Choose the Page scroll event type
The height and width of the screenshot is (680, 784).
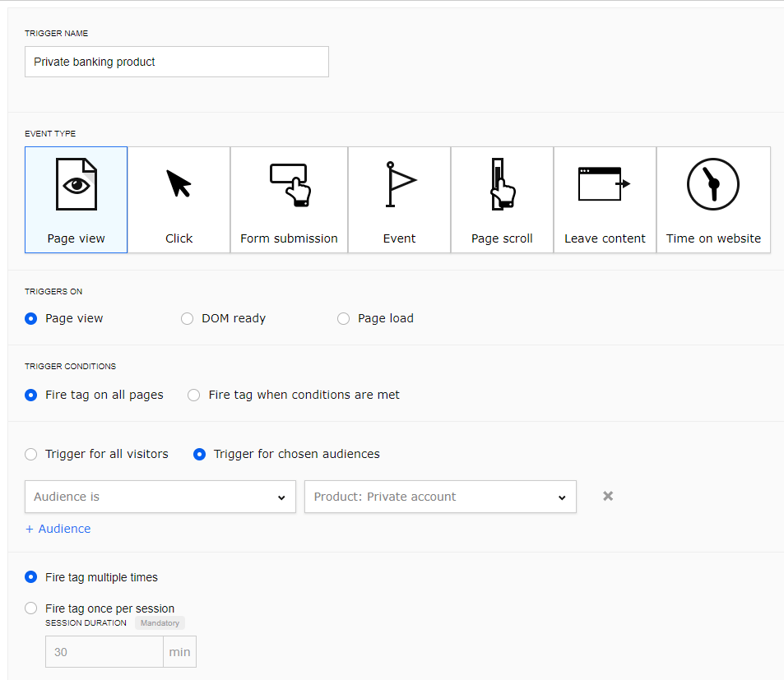click(502, 200)
